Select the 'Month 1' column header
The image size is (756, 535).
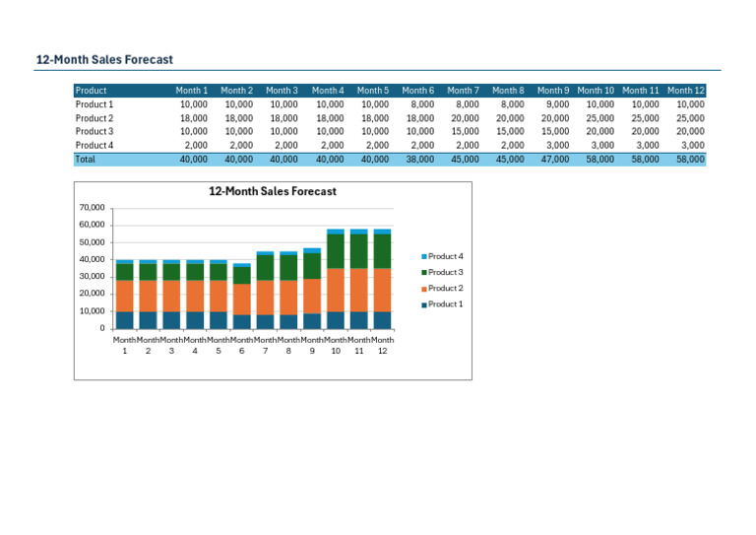click(x=191, y=91)
